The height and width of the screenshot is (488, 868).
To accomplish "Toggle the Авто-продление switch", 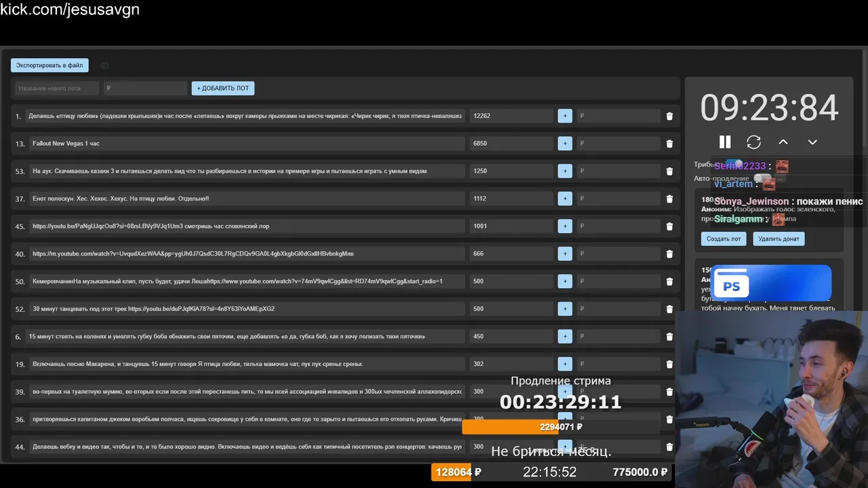I will pos(763,178).
